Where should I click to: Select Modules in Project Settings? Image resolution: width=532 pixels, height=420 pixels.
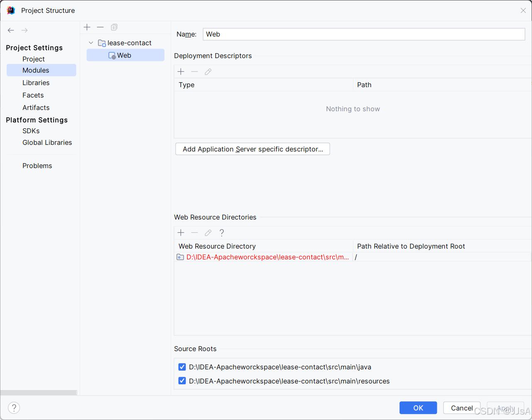[42, 70]
